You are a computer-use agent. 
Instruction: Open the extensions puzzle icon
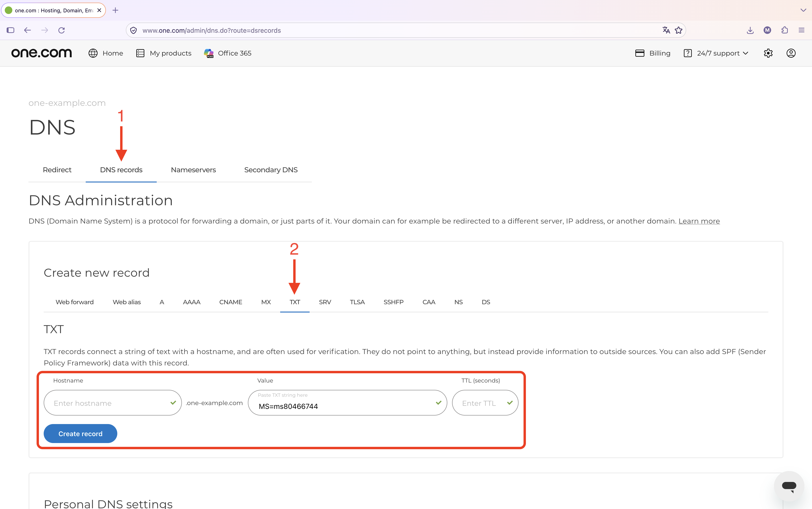tap(785, 30)
